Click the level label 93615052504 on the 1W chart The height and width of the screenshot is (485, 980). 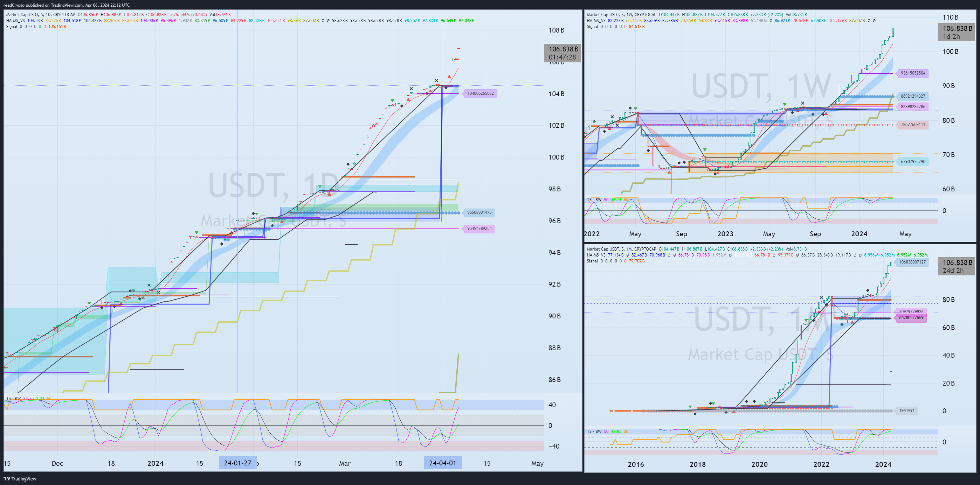point(912,73)
